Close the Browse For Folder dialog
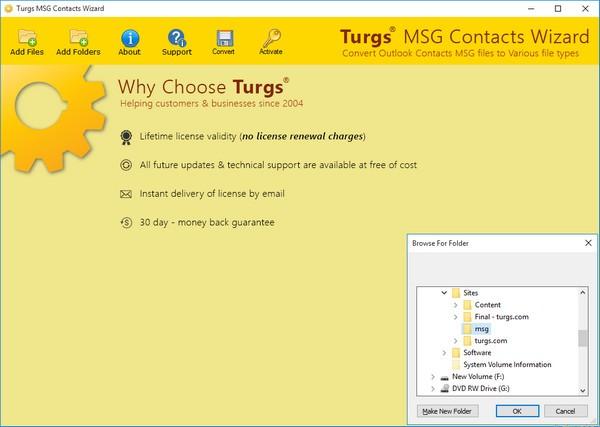This screenshot has width=600, height=427. coord(589,243)
